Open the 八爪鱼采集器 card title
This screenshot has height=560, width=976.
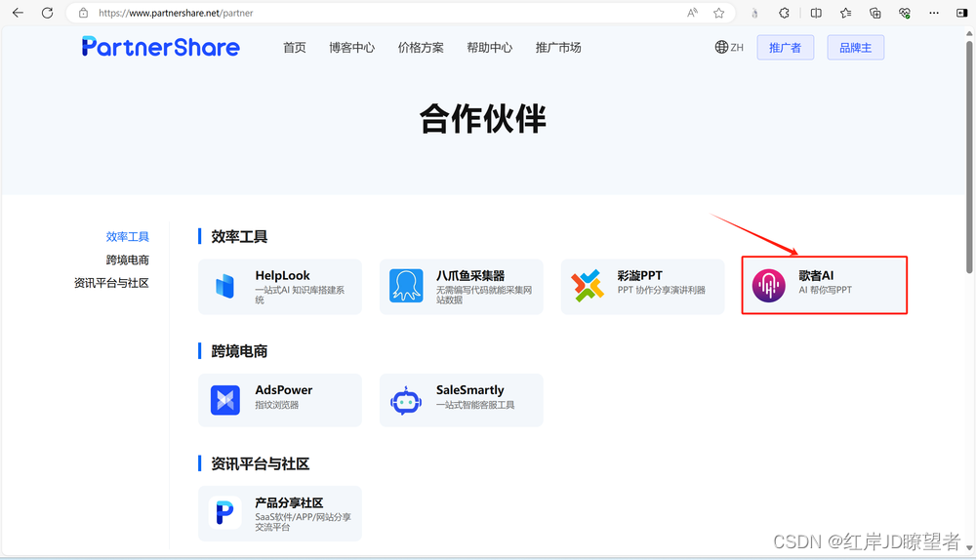coord(470,275)
